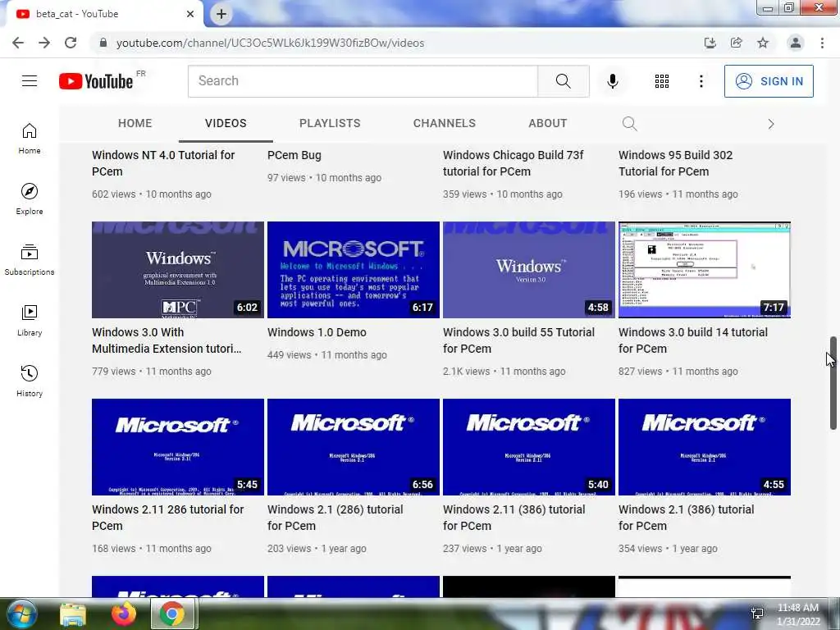Search within the channel using magnifier icon
The image size is (840, 630).
point(629,124)
